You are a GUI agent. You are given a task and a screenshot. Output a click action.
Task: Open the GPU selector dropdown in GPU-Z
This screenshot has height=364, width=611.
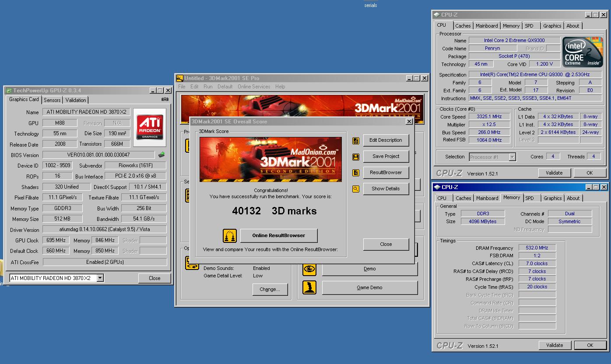100,278
